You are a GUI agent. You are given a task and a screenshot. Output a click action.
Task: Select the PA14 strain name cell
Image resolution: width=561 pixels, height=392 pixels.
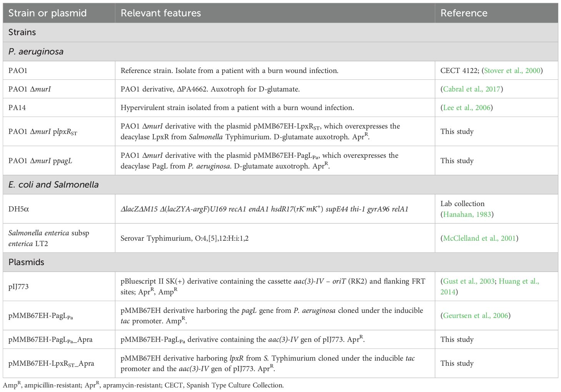17,108
